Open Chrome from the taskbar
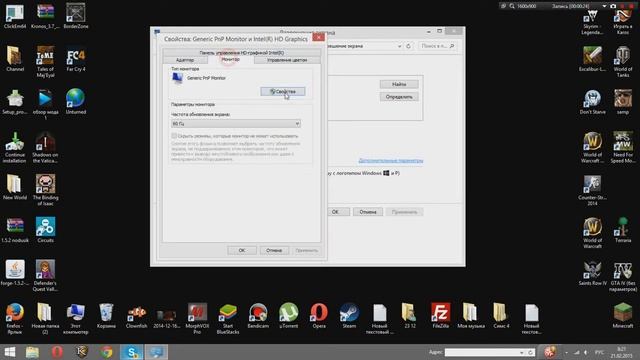Viewport: 640px width, 360px height. [x=107, y=352]
